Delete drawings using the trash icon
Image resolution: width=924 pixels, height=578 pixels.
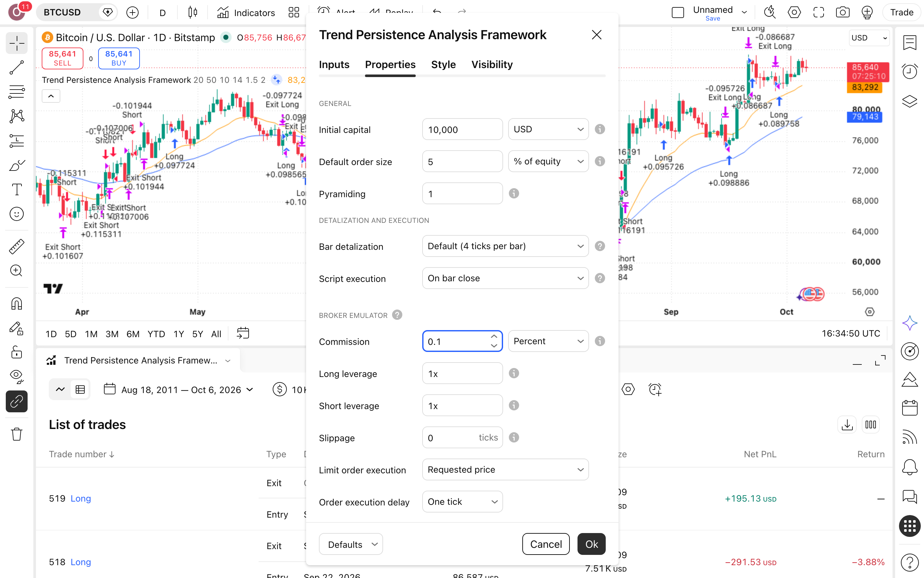point(16,434)
